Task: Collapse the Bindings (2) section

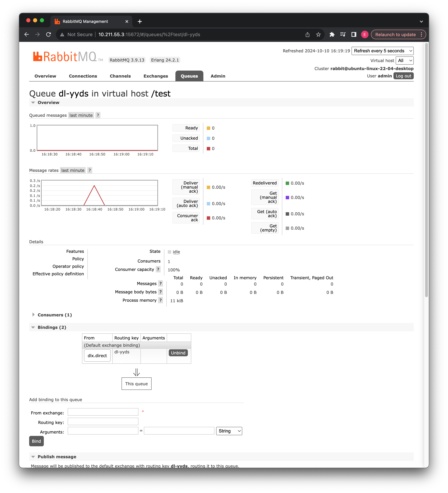Action: 52,327
